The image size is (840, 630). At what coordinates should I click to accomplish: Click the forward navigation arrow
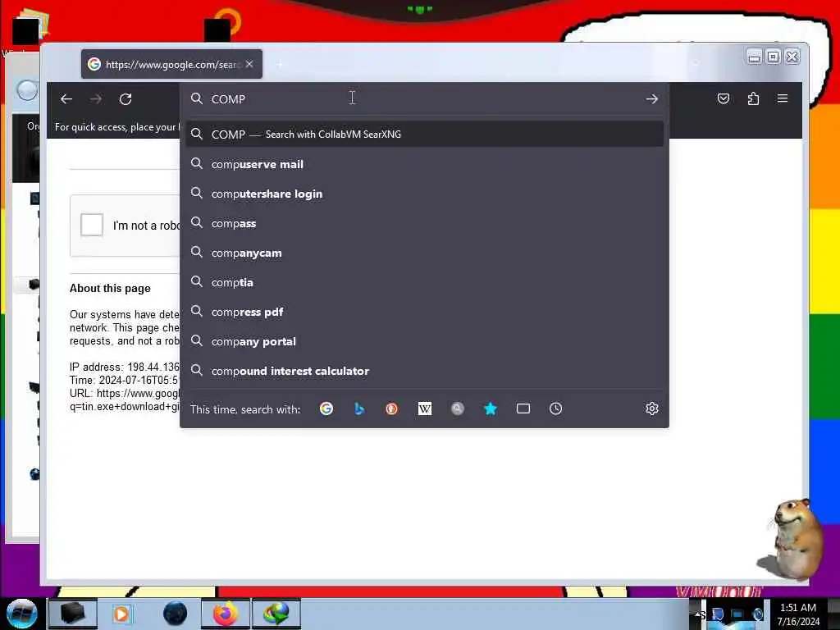pos(96,99)
